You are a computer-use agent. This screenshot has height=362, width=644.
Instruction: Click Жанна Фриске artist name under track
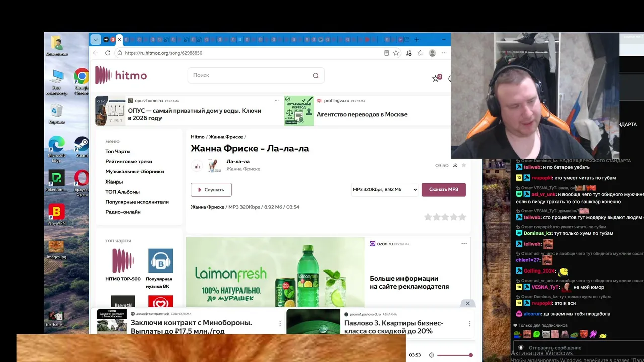244,169
